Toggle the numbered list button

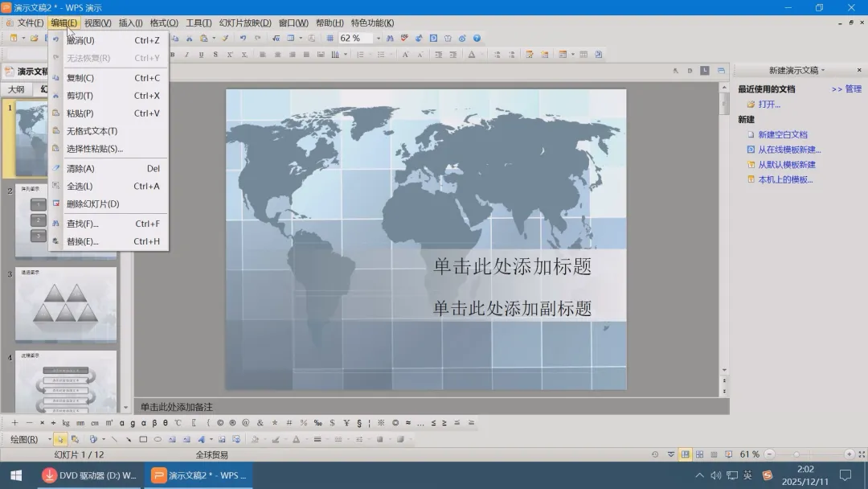click(360, 54)
